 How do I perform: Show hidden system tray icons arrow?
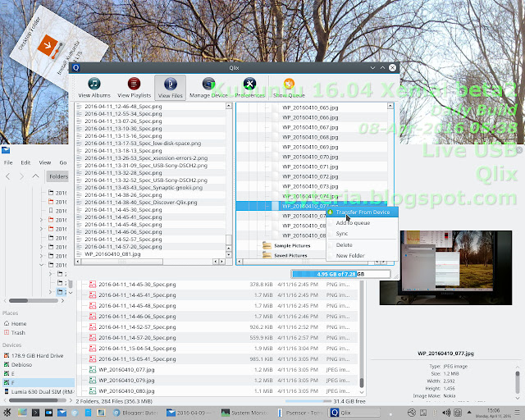coord(469,413)
